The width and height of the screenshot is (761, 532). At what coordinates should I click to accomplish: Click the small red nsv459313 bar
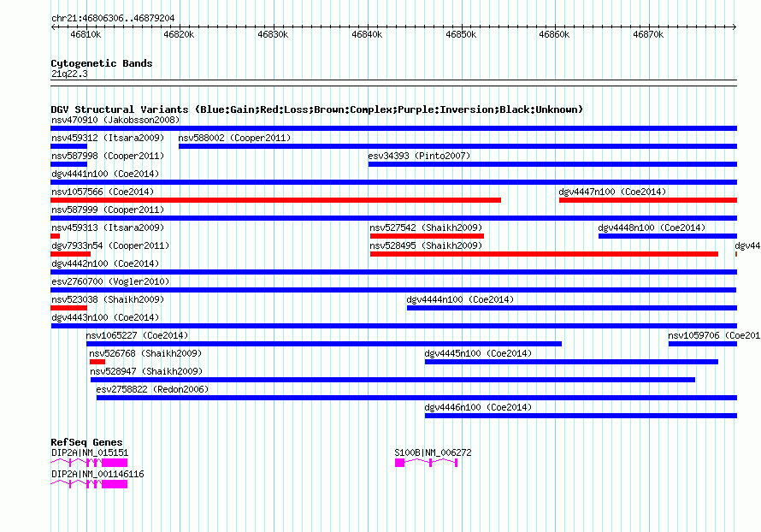[56, 236]
